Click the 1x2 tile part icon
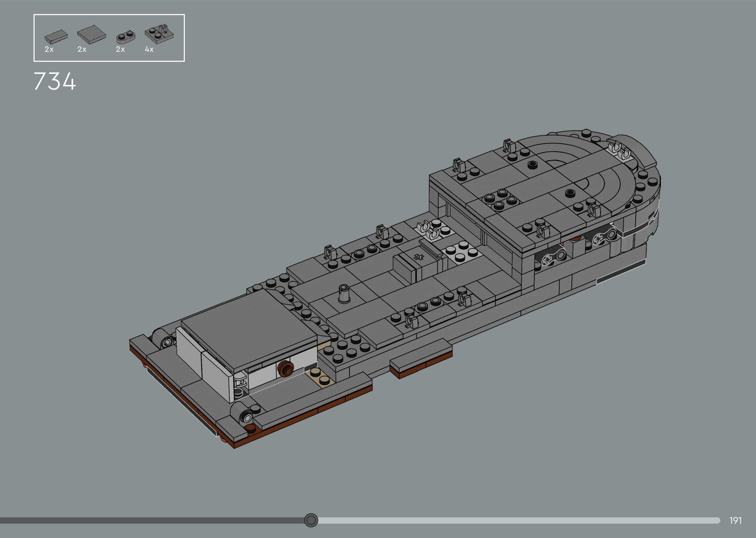The width and height of the screenshot is (756, 538). coord(56,37)
